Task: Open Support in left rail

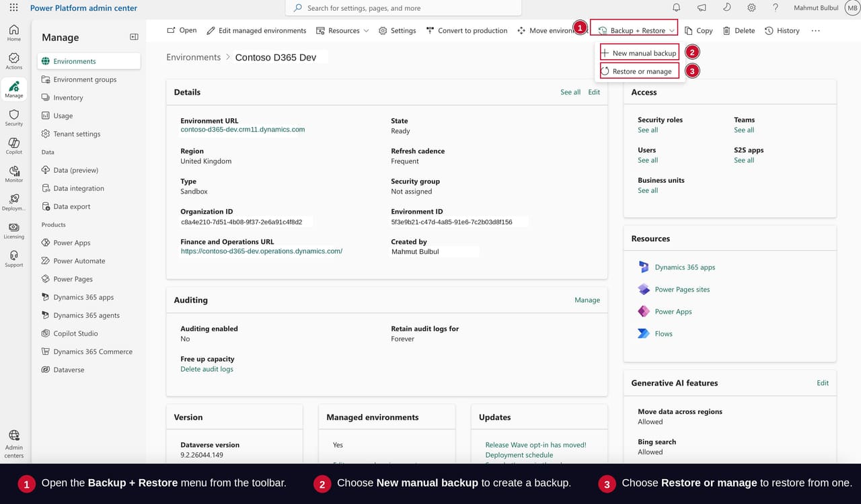Action: (14, 259)
